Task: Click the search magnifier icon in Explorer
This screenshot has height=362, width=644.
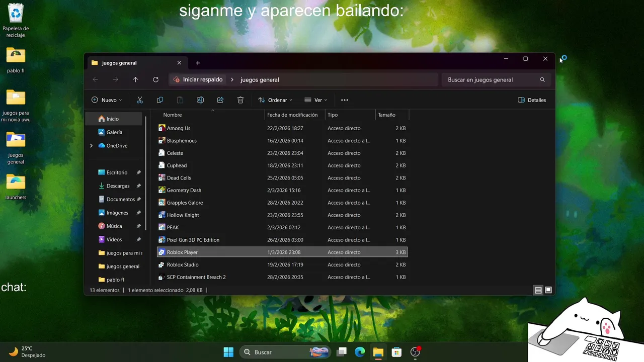Action: (542, 79)
